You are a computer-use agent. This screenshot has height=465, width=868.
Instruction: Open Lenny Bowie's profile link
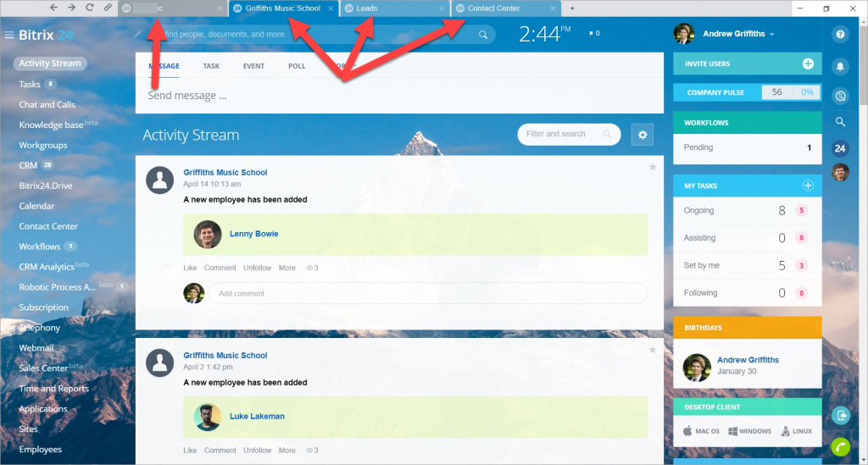(x=253, y=234)
